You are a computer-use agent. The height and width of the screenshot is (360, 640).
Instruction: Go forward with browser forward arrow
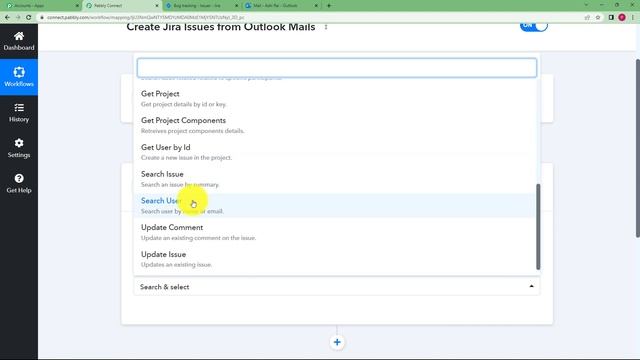pos(18,17)
